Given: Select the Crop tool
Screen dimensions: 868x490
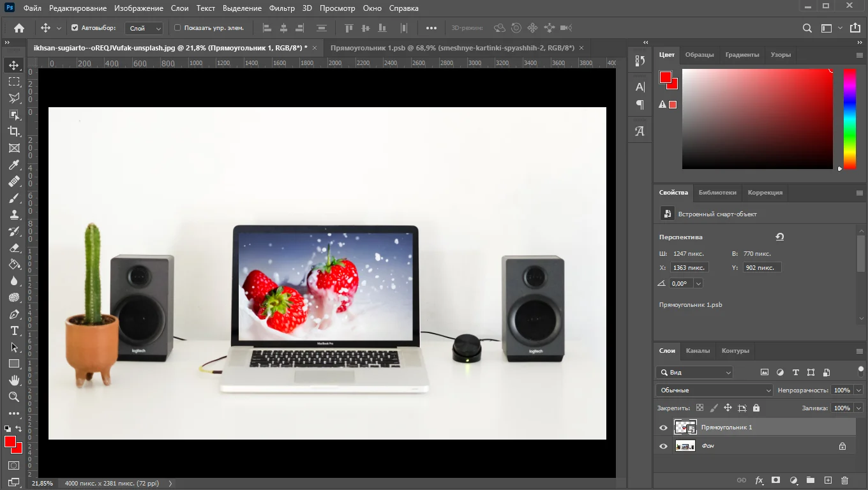Looking at the screenshot, I should [14, 131].
